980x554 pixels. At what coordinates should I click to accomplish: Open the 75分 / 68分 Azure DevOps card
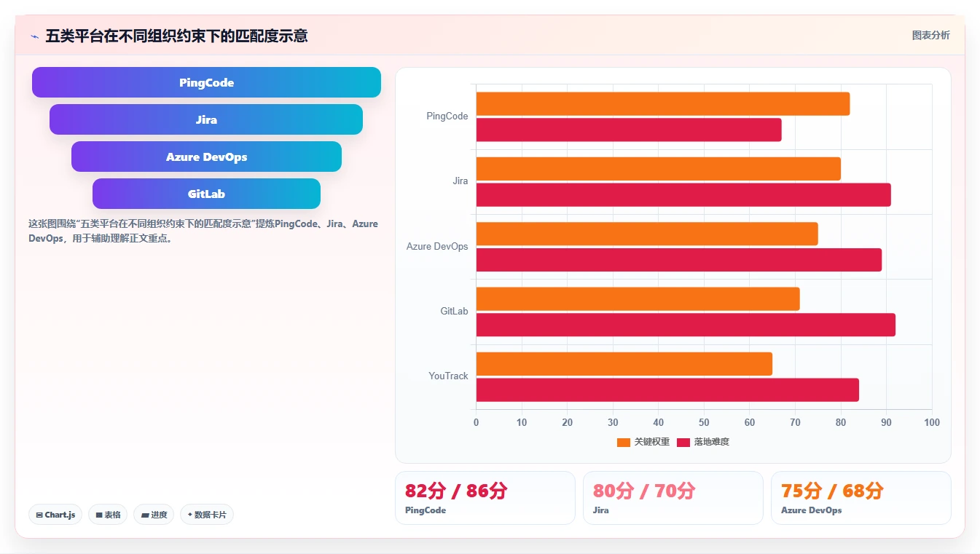click(861, 498)
